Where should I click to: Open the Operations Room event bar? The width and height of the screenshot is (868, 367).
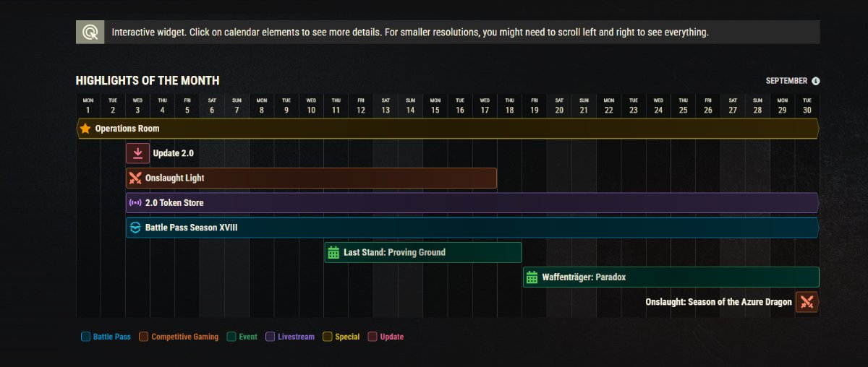coord(448,129)
